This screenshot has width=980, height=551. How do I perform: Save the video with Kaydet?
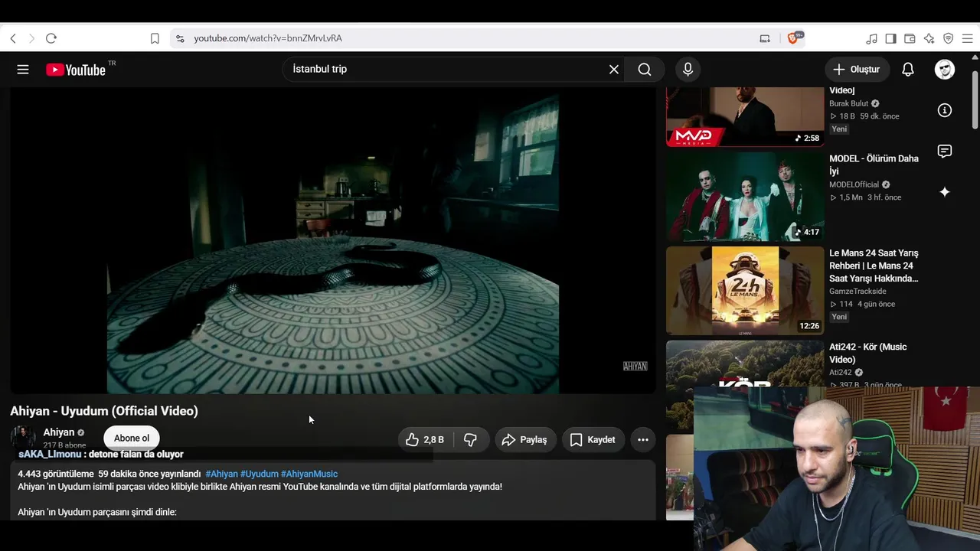[x=593, y=439]
